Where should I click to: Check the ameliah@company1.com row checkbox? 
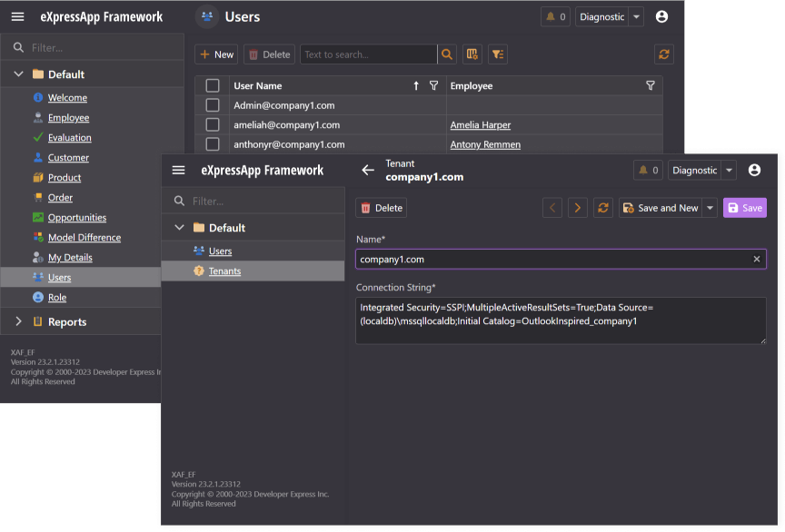(213, 124)
